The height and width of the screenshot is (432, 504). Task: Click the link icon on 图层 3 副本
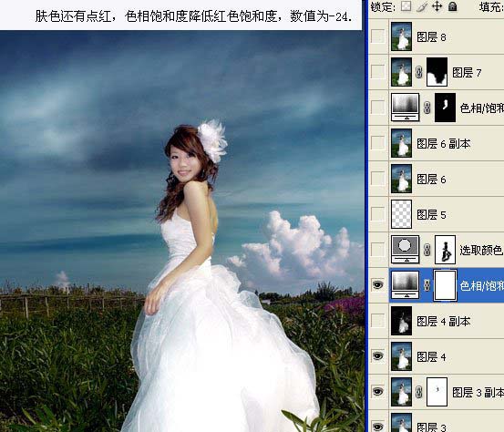419,392
